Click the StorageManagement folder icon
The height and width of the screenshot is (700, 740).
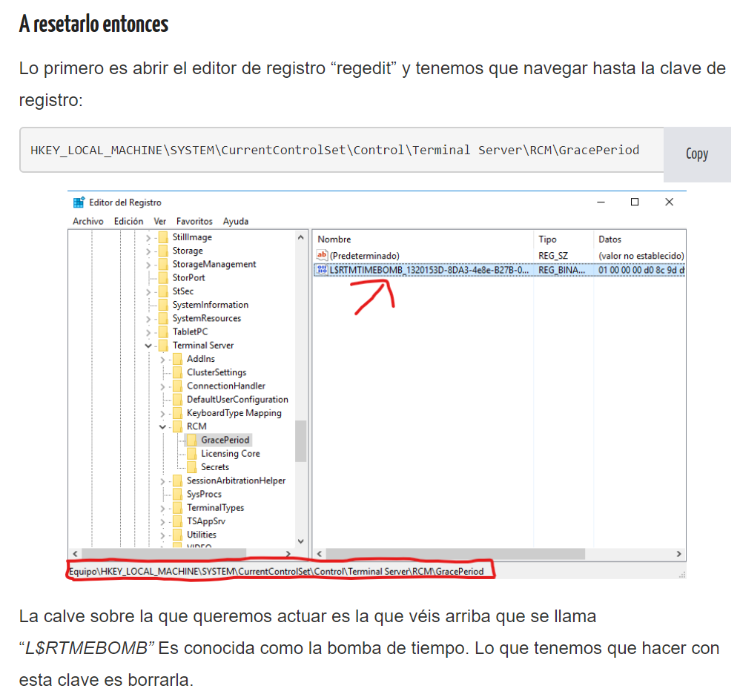click(163, 264)
